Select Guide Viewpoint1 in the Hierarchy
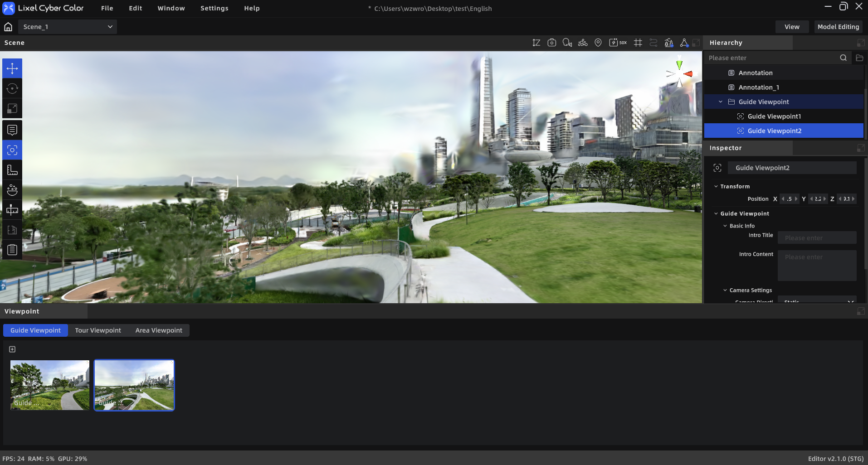The height and width of the screenshot is (465, 868). coord(784,116)
